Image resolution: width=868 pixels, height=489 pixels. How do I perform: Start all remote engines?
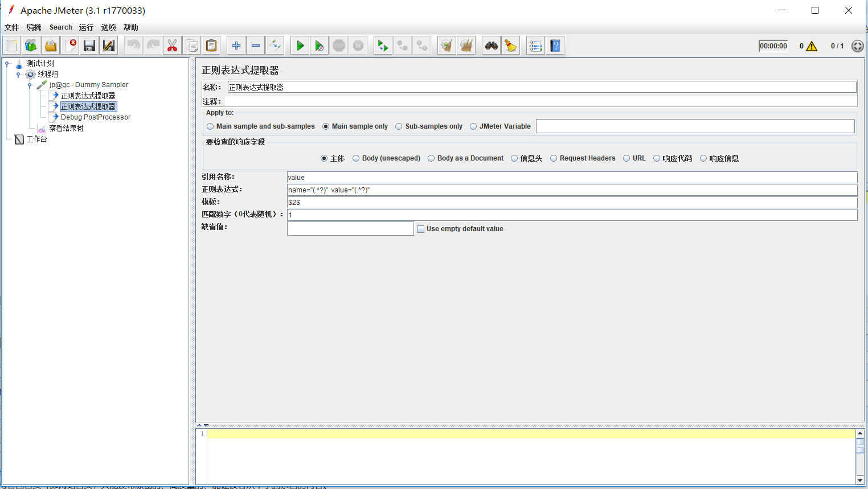(x=383, y=46)
